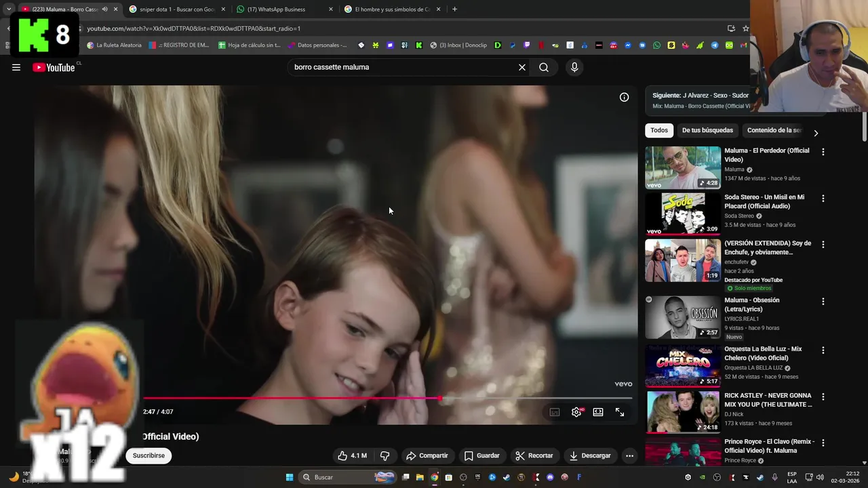Viewport: 868px width, 488px height.
Task: Toggle theater mode on the player
Action: coord(598,412)
